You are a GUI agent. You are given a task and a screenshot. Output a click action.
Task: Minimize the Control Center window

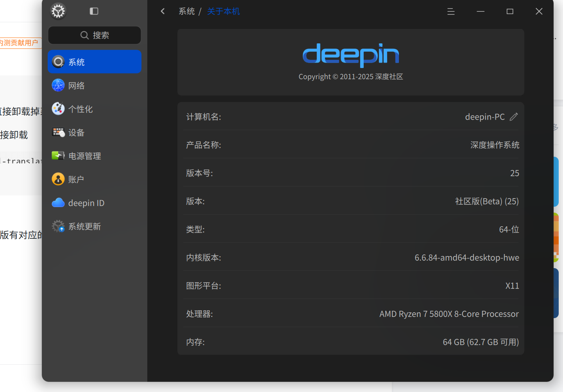pos(481,11)
